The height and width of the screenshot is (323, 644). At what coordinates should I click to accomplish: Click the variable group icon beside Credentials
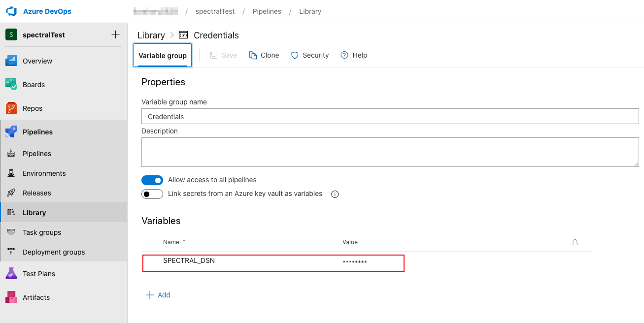pos(183,35)
